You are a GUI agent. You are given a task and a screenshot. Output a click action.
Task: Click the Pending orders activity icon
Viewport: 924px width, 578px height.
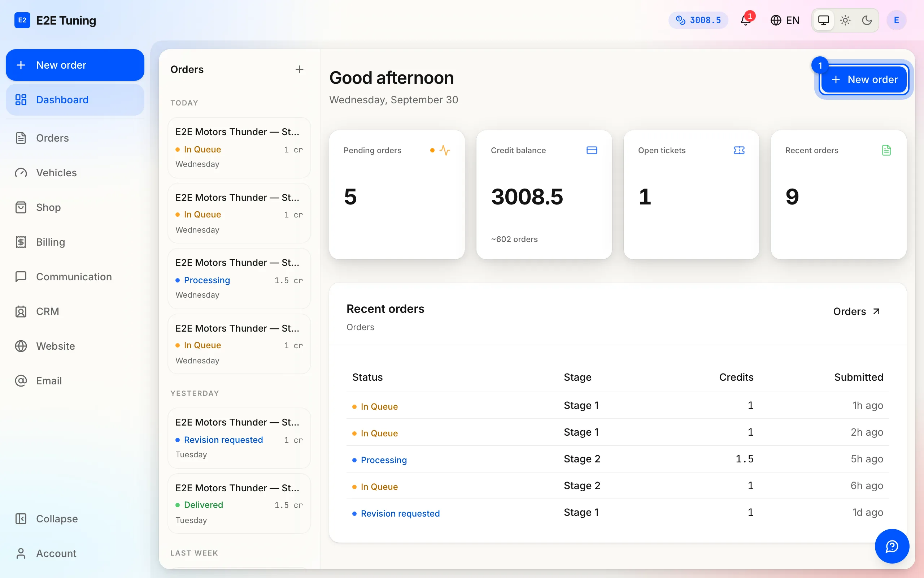point(444,150)
